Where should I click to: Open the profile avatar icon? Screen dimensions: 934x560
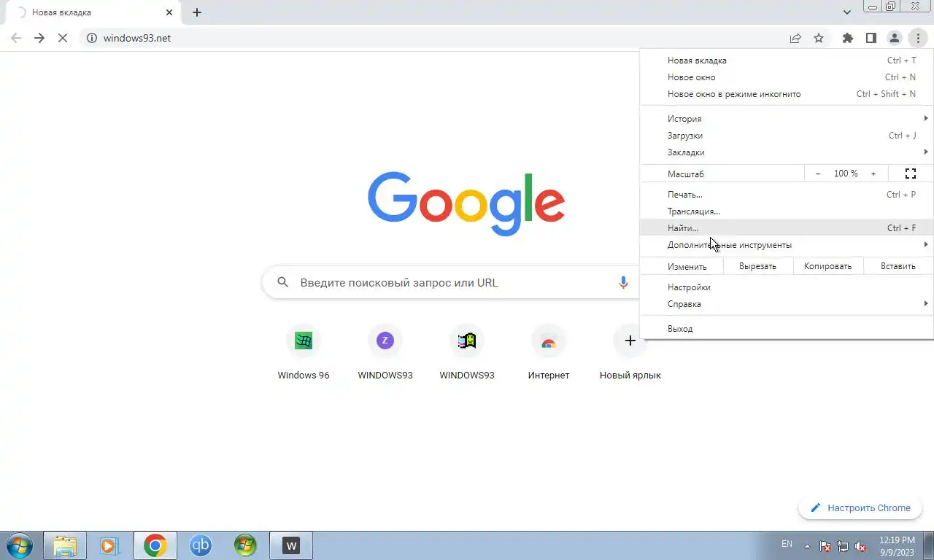(x=895, y=38)
